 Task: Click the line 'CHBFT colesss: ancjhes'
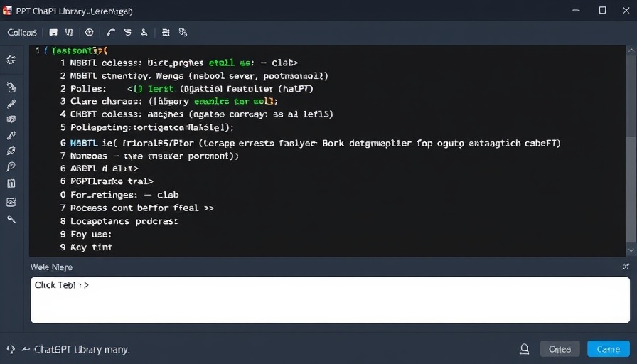[197, 114]
